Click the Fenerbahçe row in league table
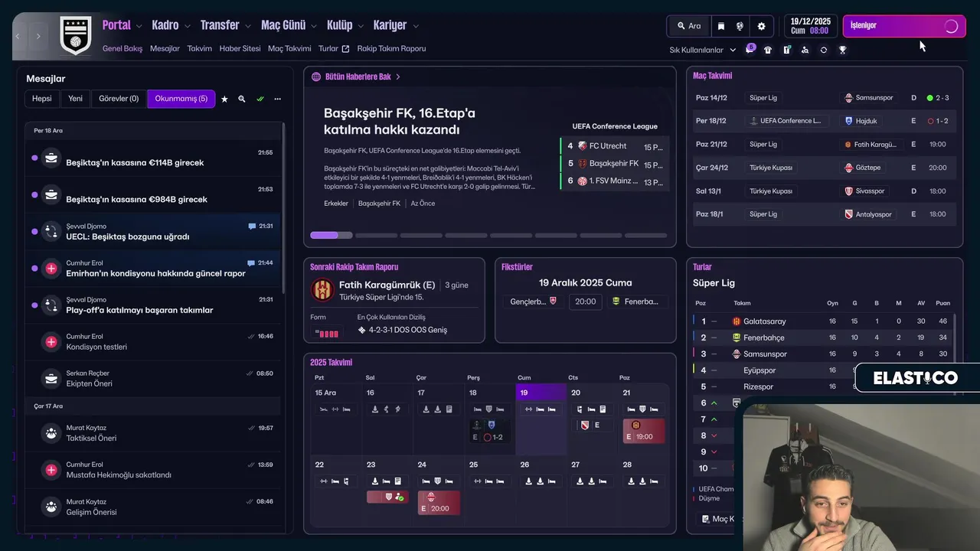980x551 pixels. 824,337
